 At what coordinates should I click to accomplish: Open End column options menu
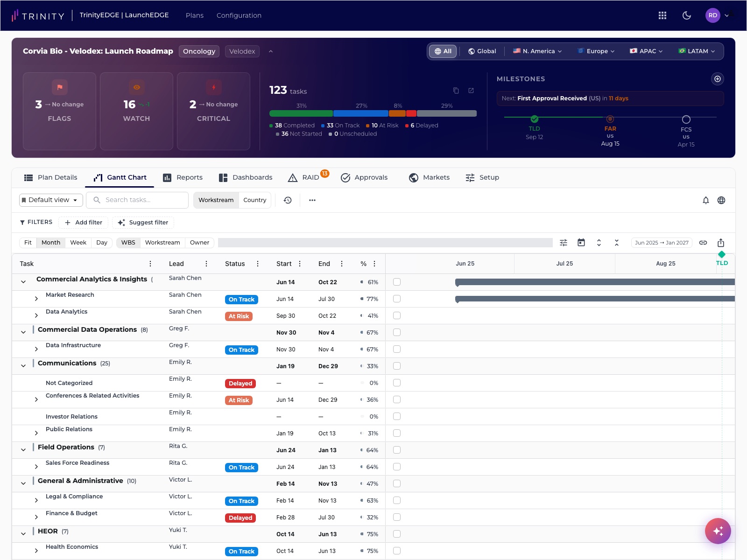(342, 264)
